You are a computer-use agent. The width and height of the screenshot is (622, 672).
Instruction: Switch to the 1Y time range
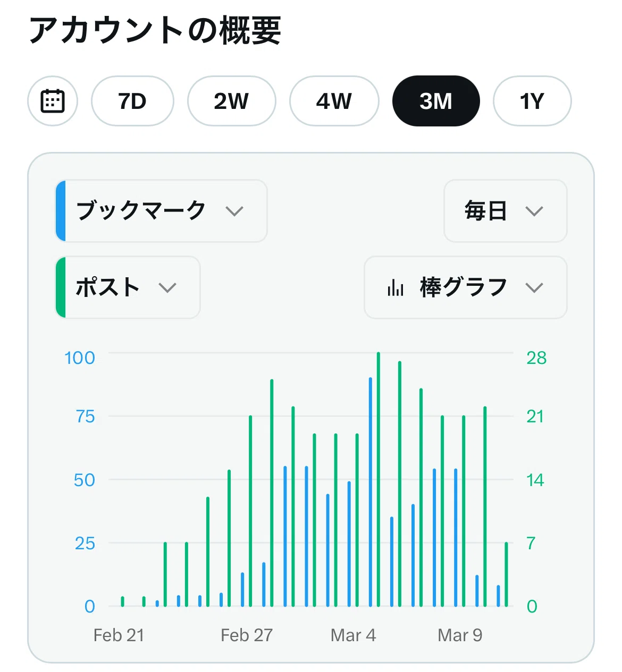[x=532, y=101]
